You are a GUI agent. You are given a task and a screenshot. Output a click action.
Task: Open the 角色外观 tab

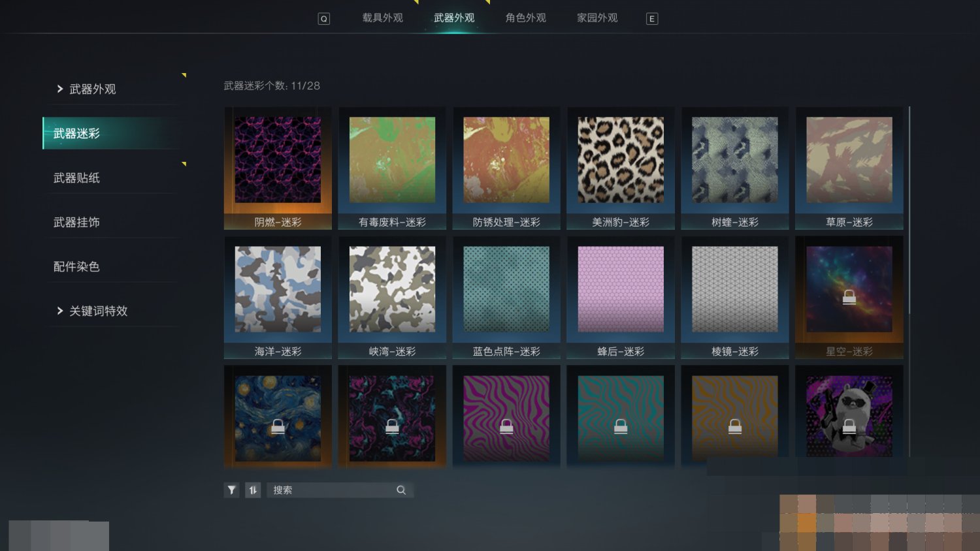526,18
